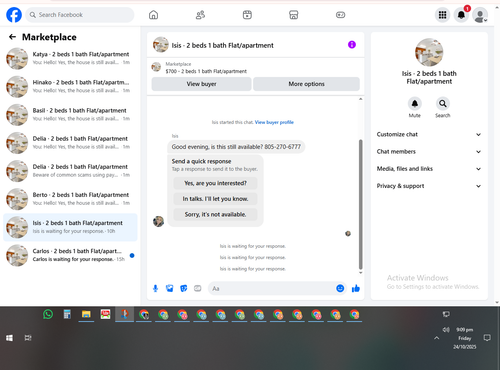Open the account profile avatar menu
The image size is (500, 370).
[480, 15]
